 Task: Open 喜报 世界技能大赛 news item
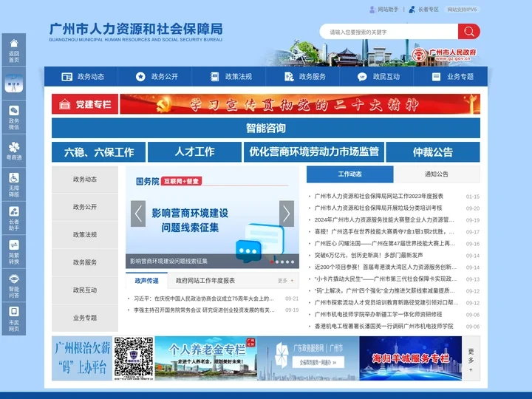(x=384, y=232)
